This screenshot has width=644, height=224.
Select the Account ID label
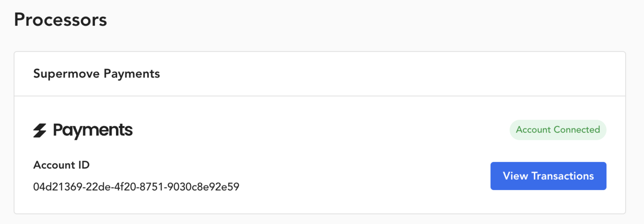[61, 165]
